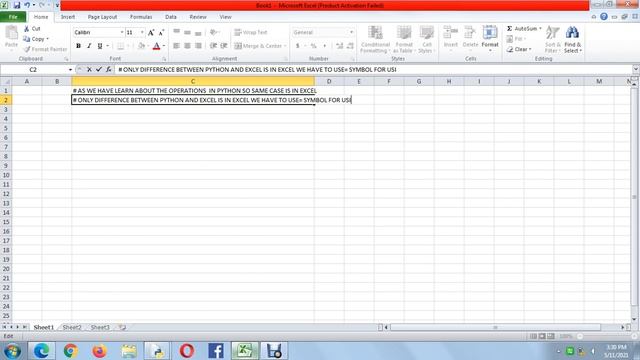Open the Sheet2 worksheet tab
Image resolution: width=640 pixels, height=360 pixels.
(72, 327)
